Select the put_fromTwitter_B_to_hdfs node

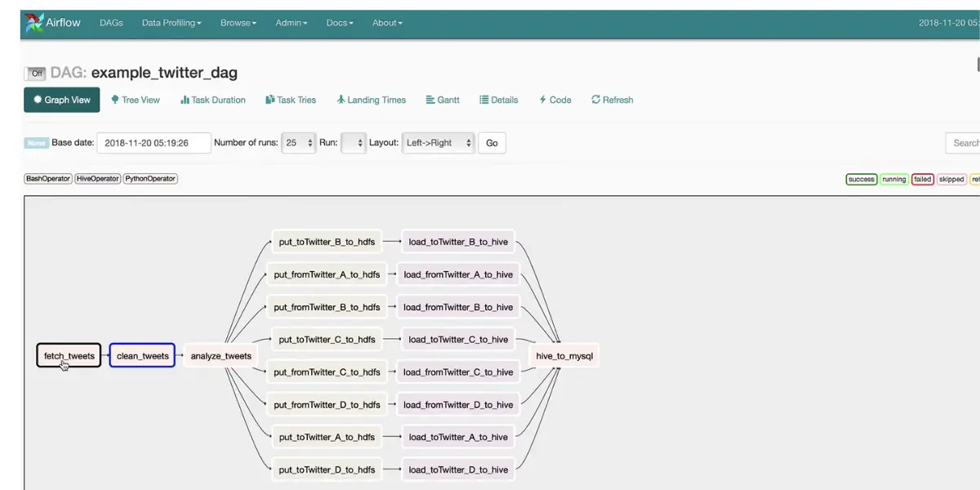tap(327, 307)
